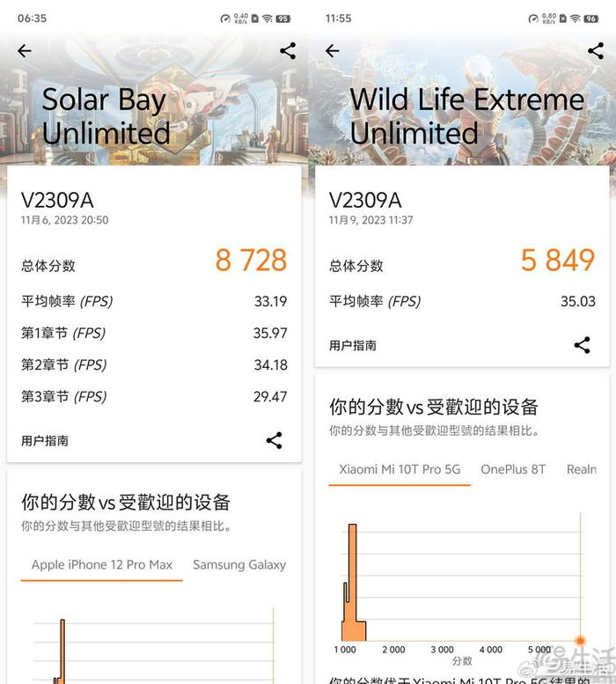This screenshot has height=684, width=616.
Task: Tap the 5 849 overall score
Action: pyautogui.click(x=558, y=261)
